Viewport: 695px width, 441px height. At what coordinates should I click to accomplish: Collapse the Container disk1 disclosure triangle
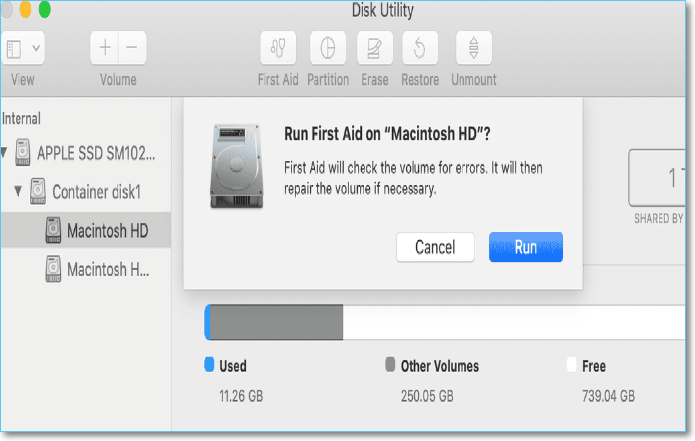tap(18, 191)
